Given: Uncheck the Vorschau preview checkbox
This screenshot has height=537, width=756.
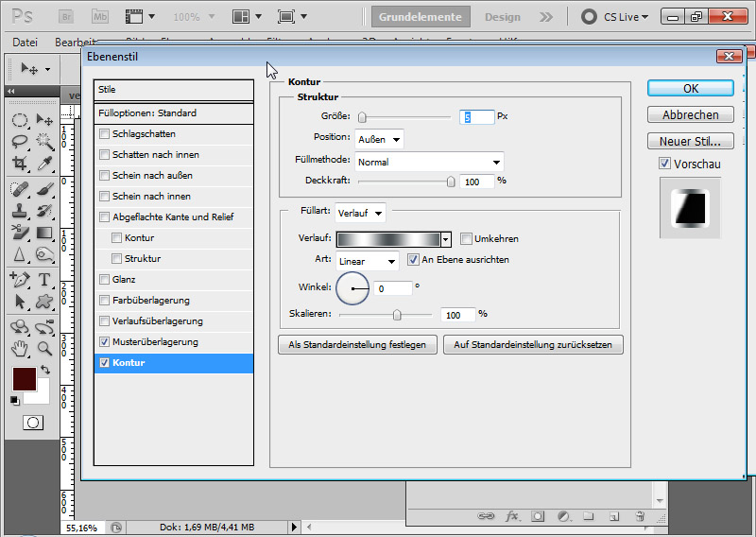Looking at the screenshot, I should (665, 164).
